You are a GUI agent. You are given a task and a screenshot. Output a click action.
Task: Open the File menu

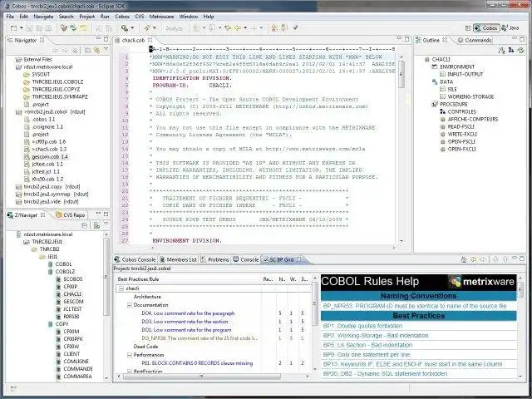pos(10,17)
